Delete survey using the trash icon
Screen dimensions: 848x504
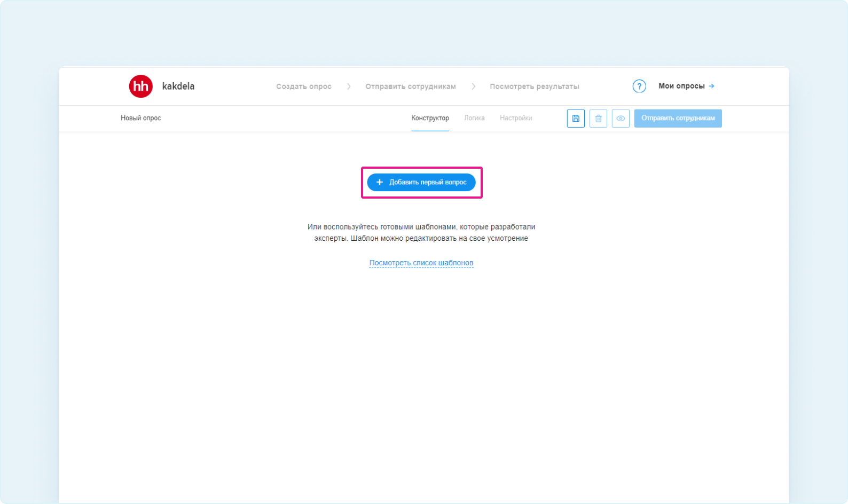pyautogui.click(x=598, y=119)
